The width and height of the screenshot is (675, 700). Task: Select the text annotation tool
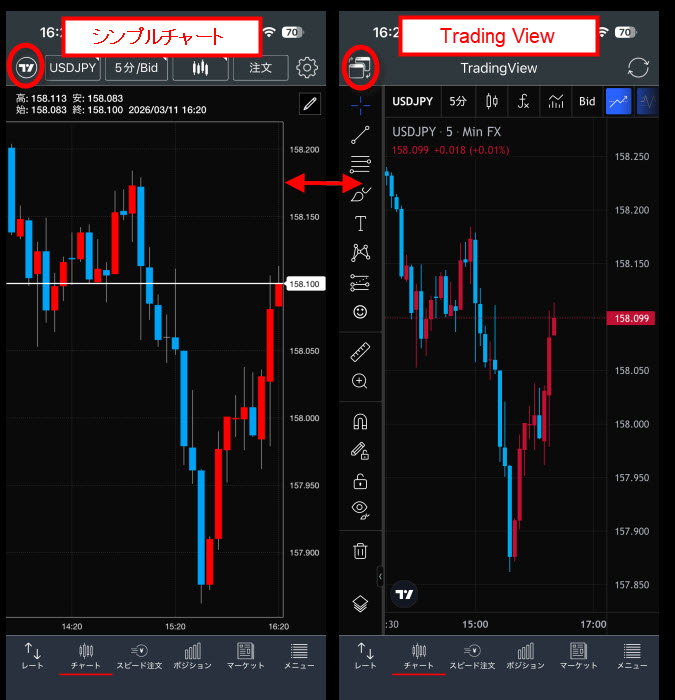pyautogui.click(x=360, y=223)
